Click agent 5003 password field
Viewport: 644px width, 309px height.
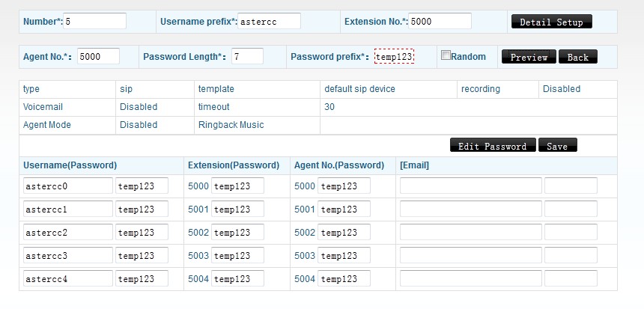(x=344, y=256)
